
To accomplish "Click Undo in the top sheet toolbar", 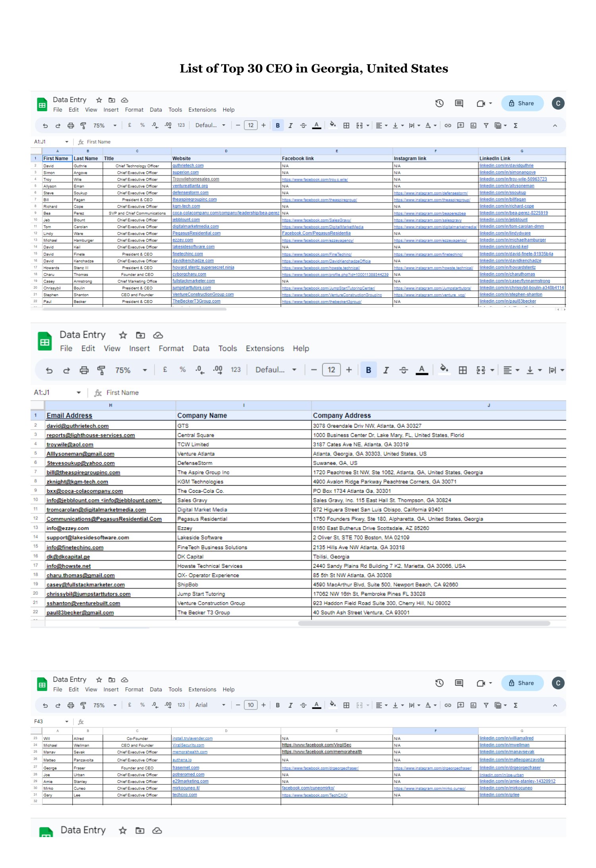I will 45,125.
